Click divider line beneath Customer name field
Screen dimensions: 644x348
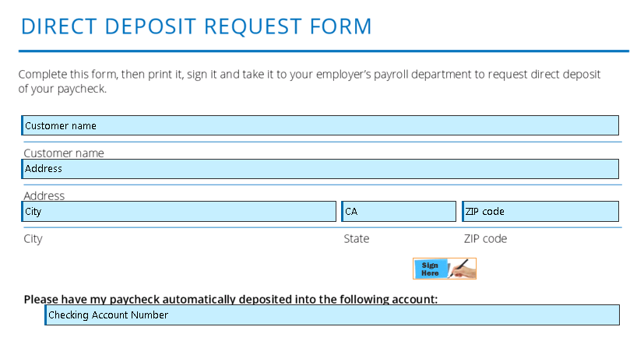click(x=322, y=142)
